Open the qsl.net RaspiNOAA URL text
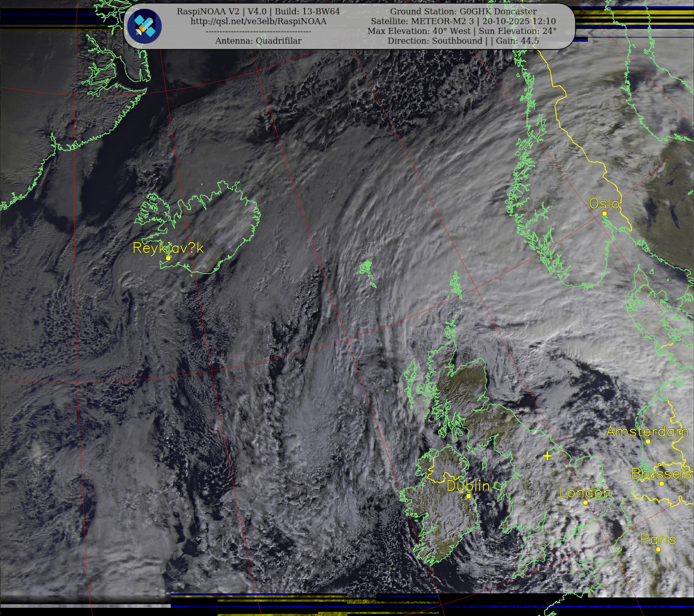Image resolution: width=694 pixels, height=616 pixels. [258, 21]
